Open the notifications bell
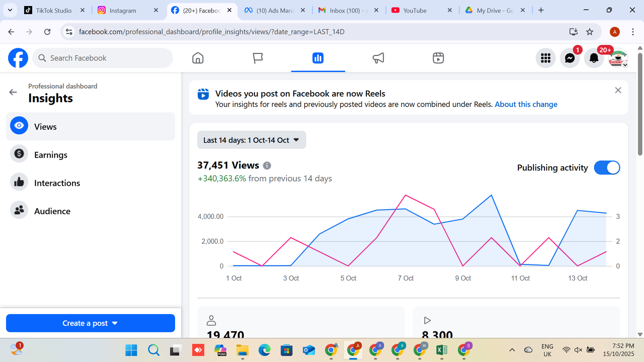The image size is (644, 362). 594,58
